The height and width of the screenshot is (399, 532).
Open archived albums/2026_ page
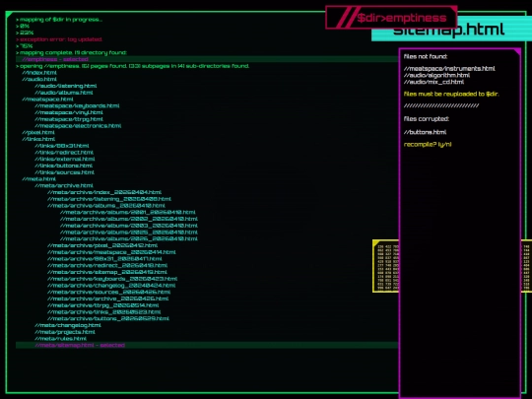(129, 238)
